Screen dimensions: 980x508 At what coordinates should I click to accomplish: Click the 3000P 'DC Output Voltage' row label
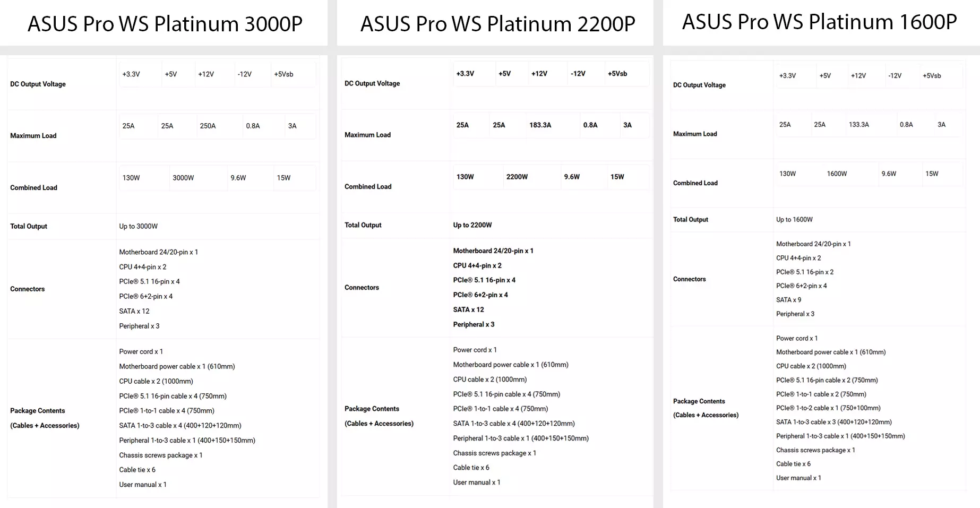click(x=38, y=84)
